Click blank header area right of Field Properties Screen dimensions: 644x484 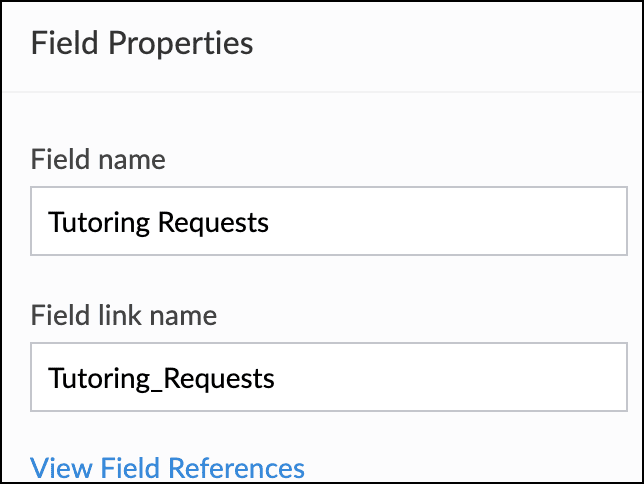[x=450, y=44]
